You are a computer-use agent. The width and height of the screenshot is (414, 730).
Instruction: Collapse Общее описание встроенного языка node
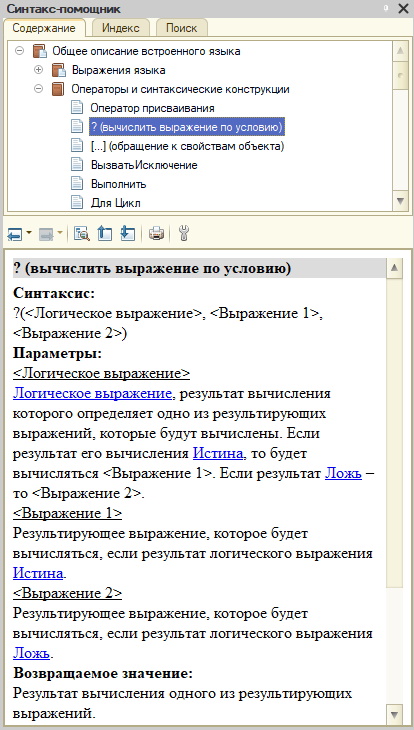coord(19,51)
